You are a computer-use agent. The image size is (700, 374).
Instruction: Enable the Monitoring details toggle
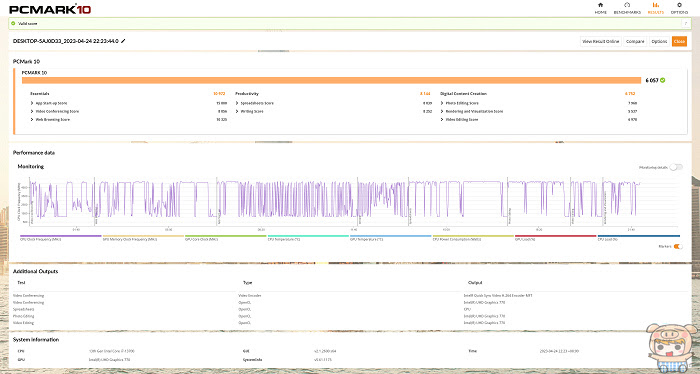[x=676, y=167]
